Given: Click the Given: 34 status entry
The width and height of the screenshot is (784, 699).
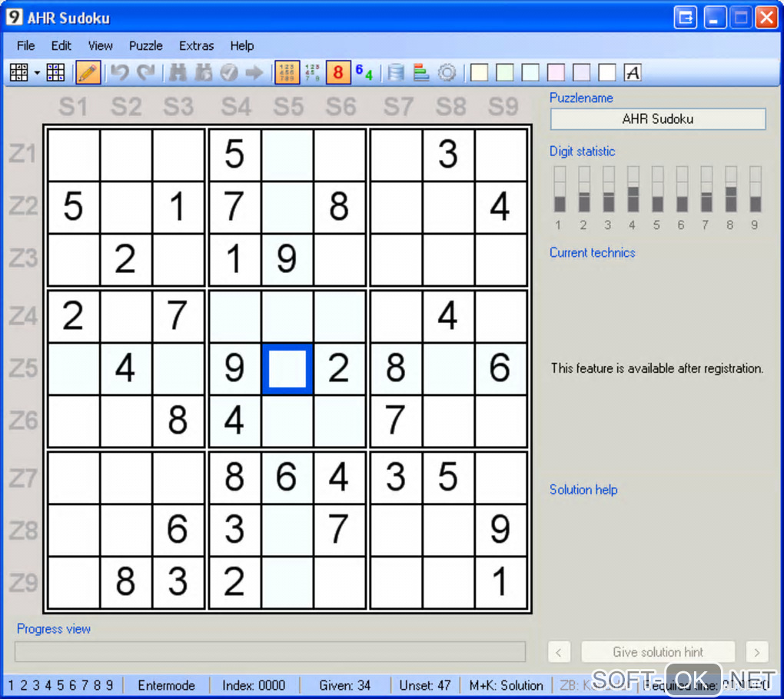Looking at the screenshot, I should tap(345, 685).
